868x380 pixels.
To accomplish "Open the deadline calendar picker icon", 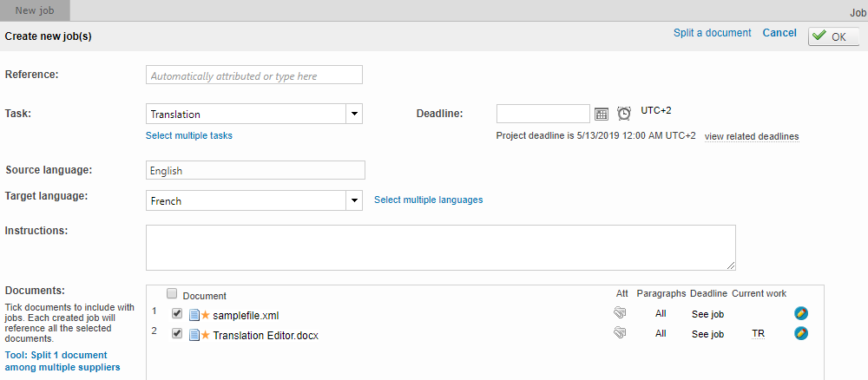I will pyautogui.click(x=602, y=114).
